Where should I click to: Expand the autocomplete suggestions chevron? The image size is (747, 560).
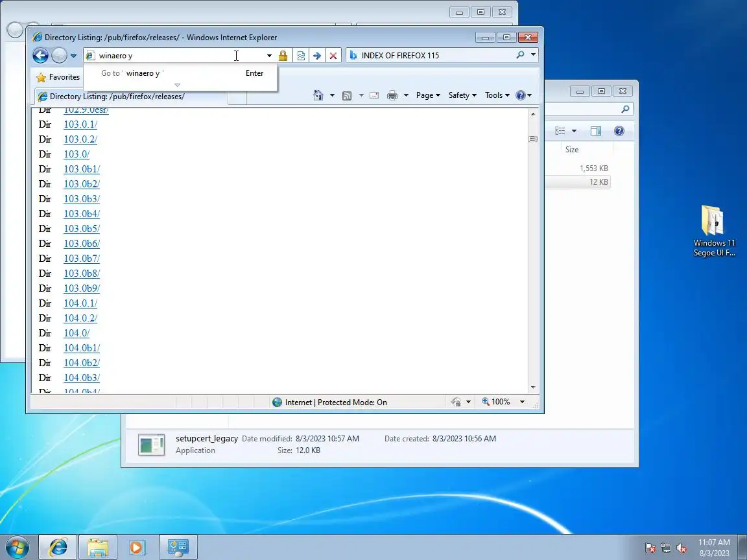(177, 86)
